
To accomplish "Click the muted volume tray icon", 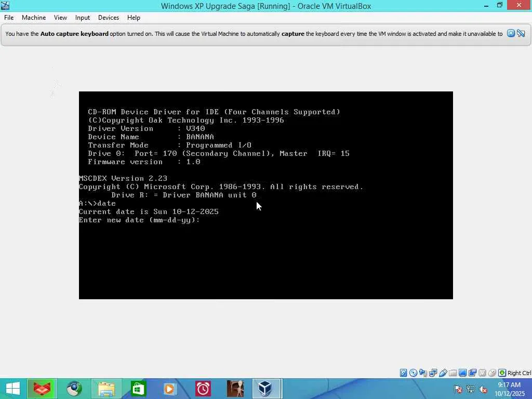I will click(483, 389).
